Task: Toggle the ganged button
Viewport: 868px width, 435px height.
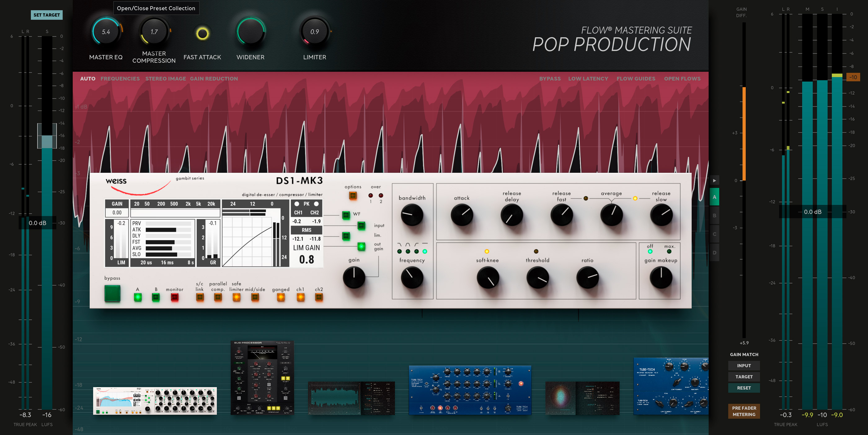Action: point(281,297)
